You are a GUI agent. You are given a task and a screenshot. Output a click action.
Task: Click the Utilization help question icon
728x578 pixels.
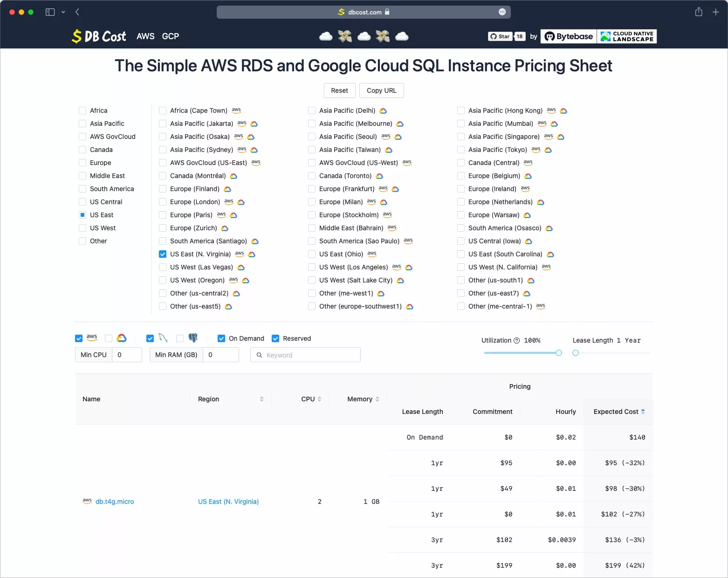(x=516, y=341)
